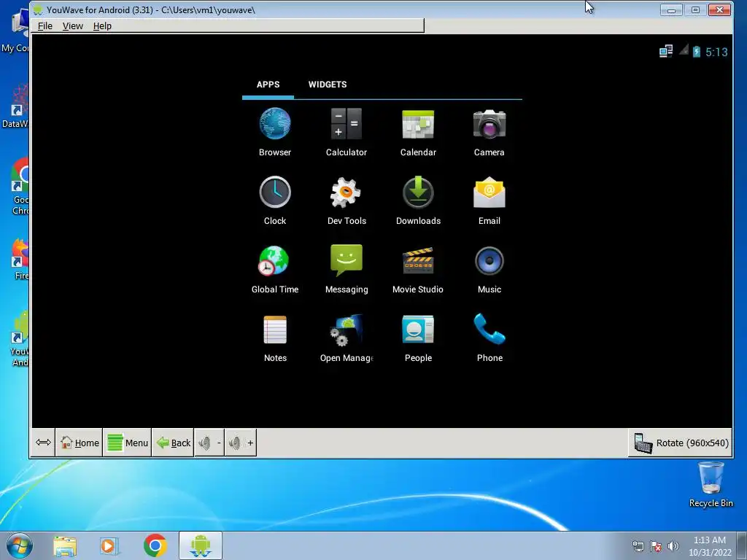Launch the Global Time app
747x560 pixels.
(275, 269)
